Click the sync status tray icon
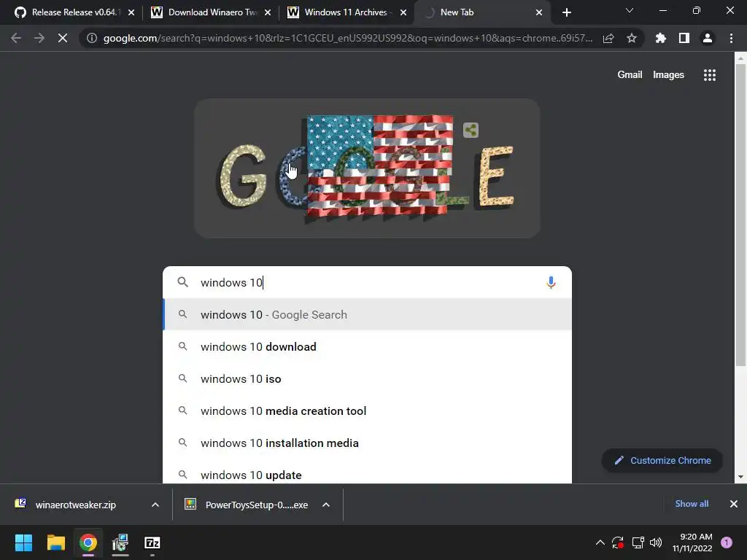This screenshot has height=560, width=747. coord(618,542)
